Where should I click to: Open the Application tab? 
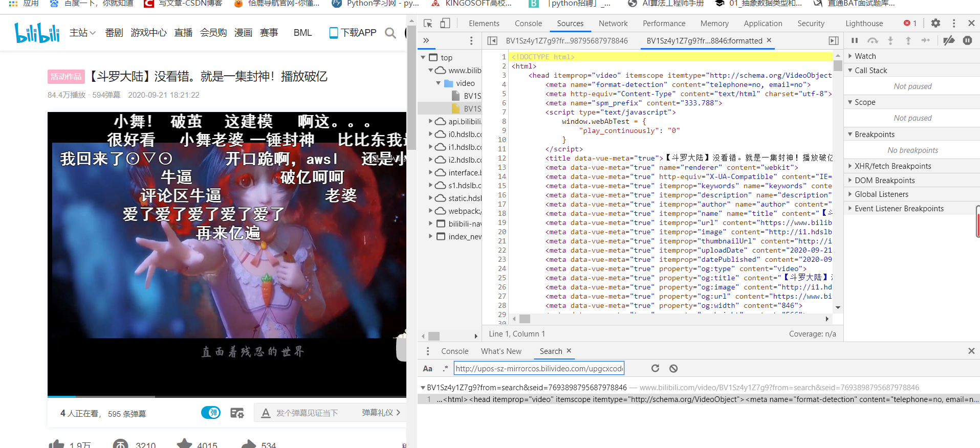click(x=763, y=24)
